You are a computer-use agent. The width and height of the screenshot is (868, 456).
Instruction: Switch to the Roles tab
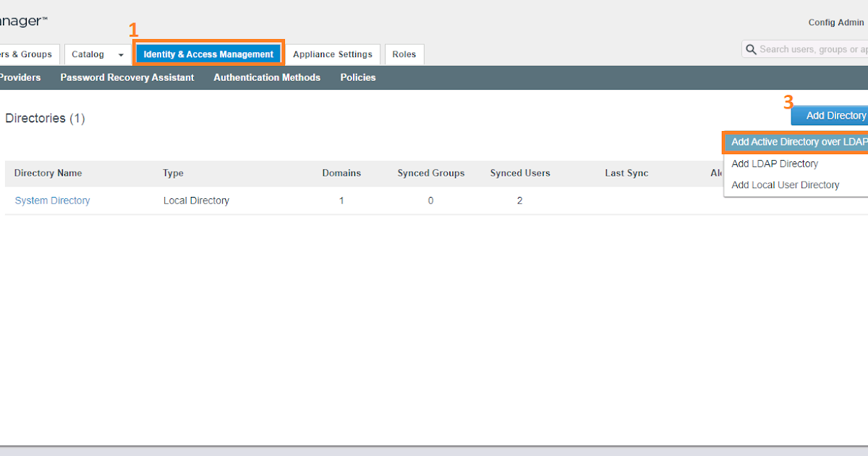click(x=404, y=54)
